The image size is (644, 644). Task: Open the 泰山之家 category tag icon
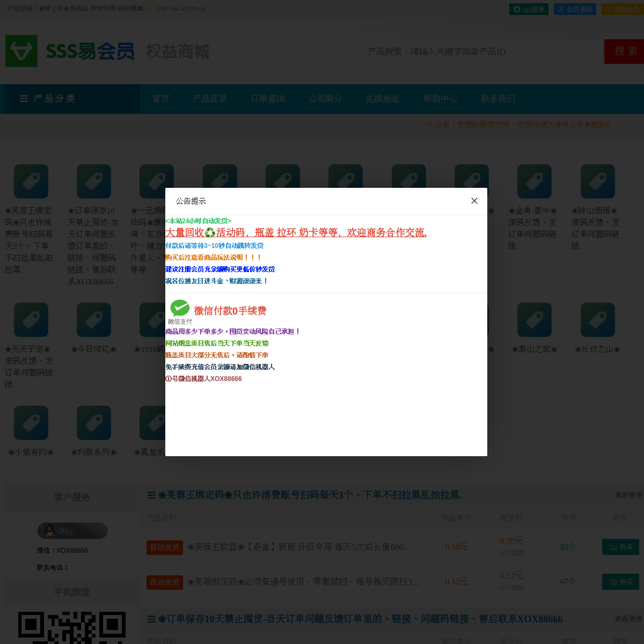click(534, 320)
